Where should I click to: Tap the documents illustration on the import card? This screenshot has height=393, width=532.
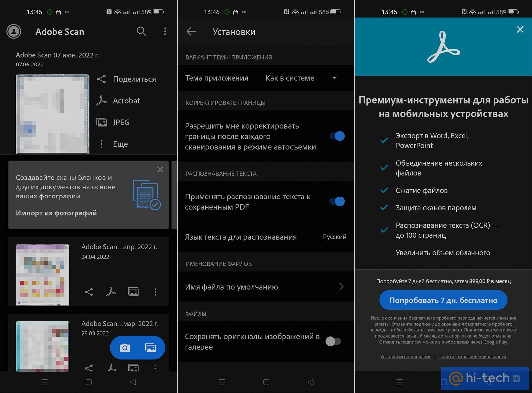point(147,195)
